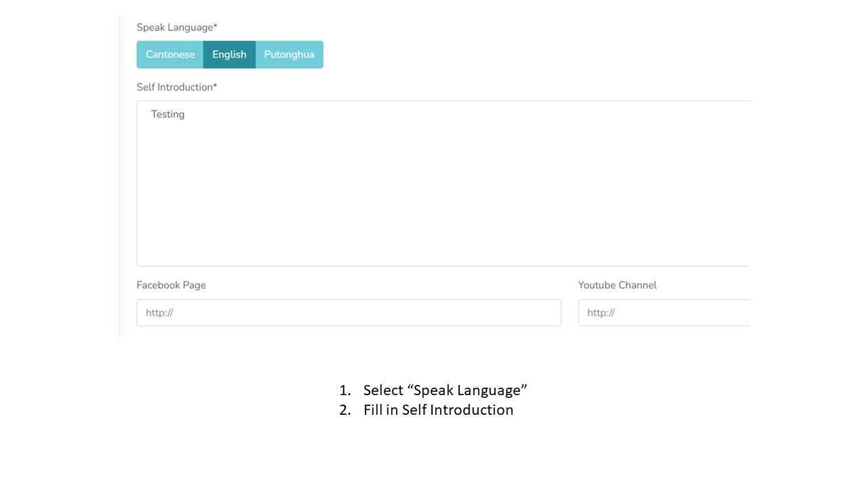
Task: Click the step number 2 in instructions
Action: tap(344, 410)
